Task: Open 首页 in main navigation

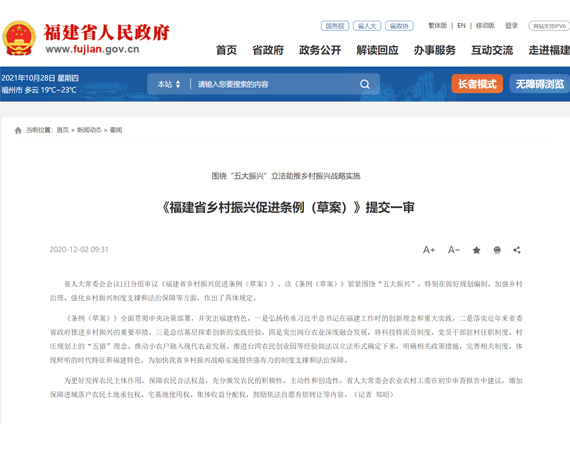Action: 226,50
